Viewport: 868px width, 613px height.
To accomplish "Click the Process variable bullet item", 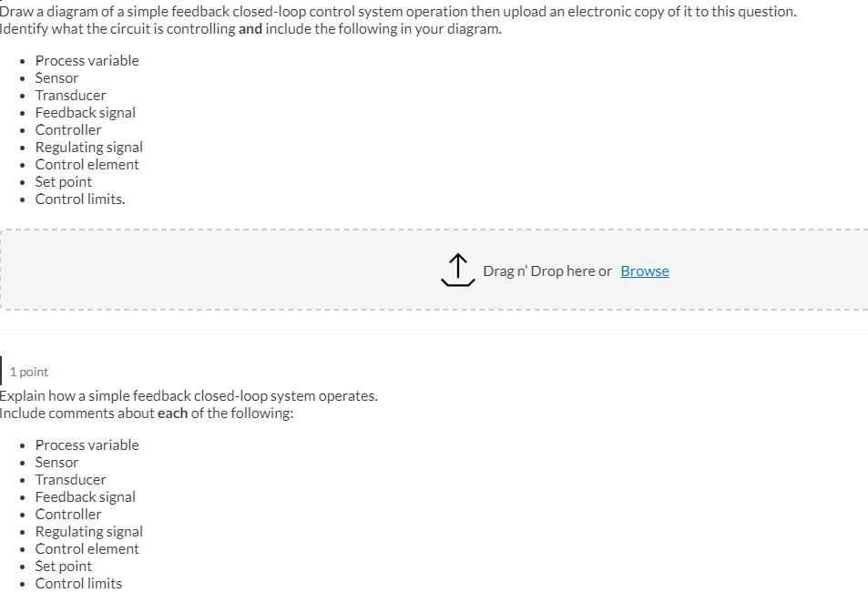I will (x=87, y=60).
